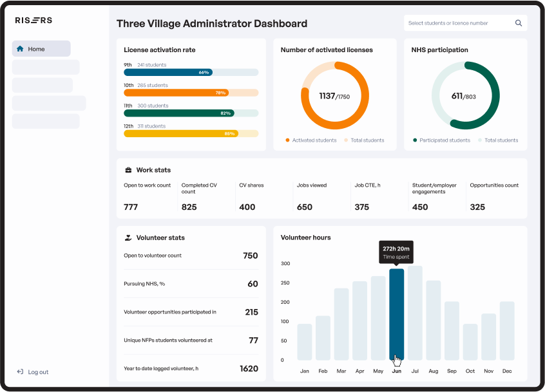This screenshot has height=392, width=545.
Task: Click the orange Activated students legend dot
Action: [x=287, y=140]
